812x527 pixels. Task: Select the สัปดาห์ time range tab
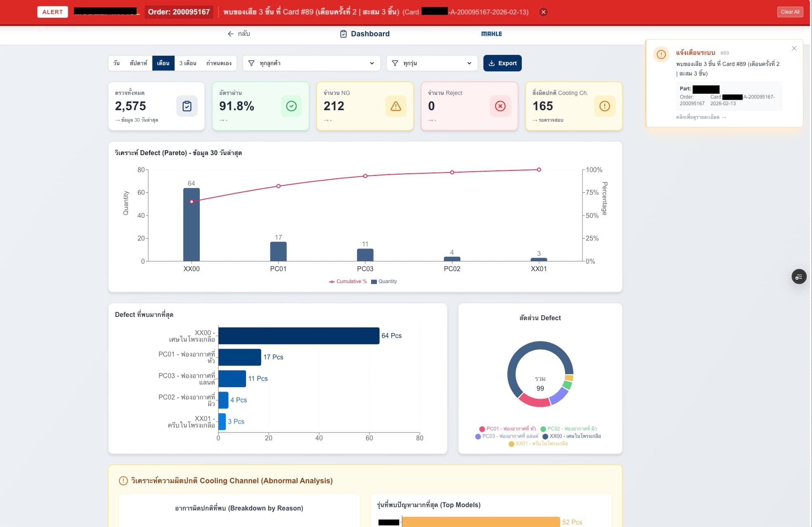coord(138,63)
